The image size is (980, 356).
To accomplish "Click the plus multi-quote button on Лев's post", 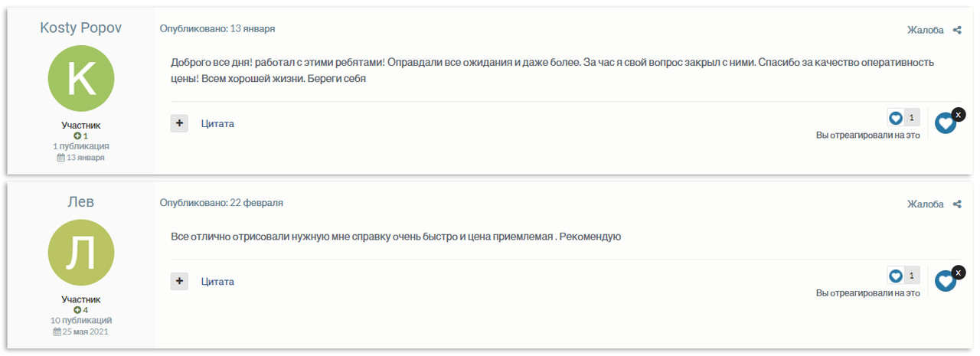I will (x=179, y=282).
